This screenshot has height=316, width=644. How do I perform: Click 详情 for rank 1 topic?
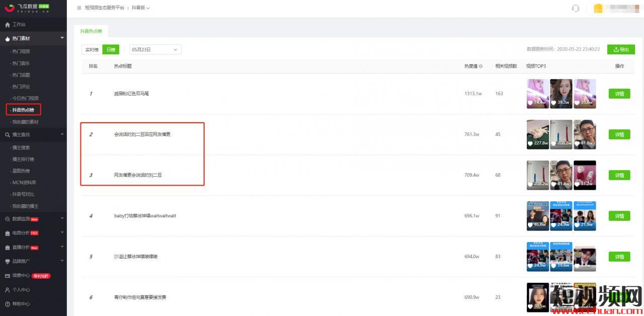tap(619, 94)
